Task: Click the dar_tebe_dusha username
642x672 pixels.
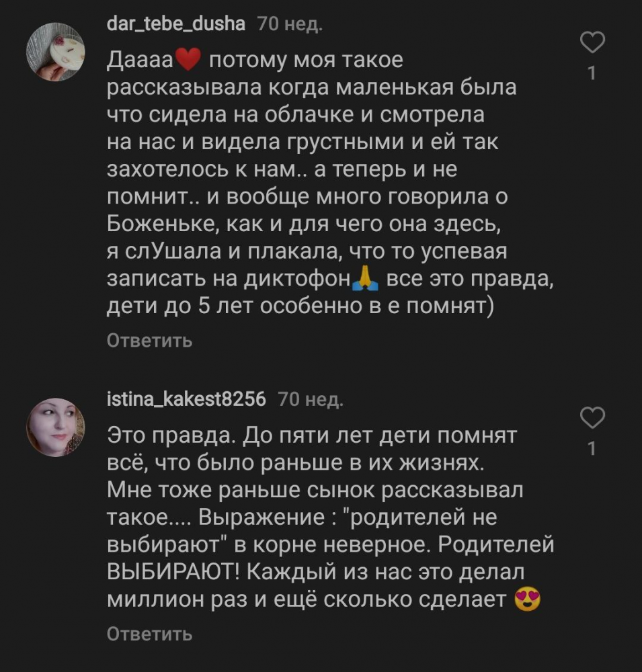Action: click(x=177, y=26)
